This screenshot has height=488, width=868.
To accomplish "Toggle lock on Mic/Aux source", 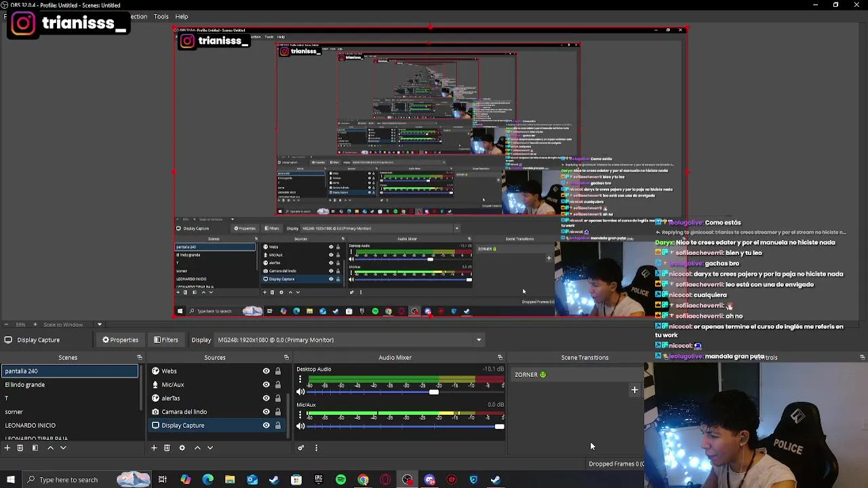I will coord(277,384).
